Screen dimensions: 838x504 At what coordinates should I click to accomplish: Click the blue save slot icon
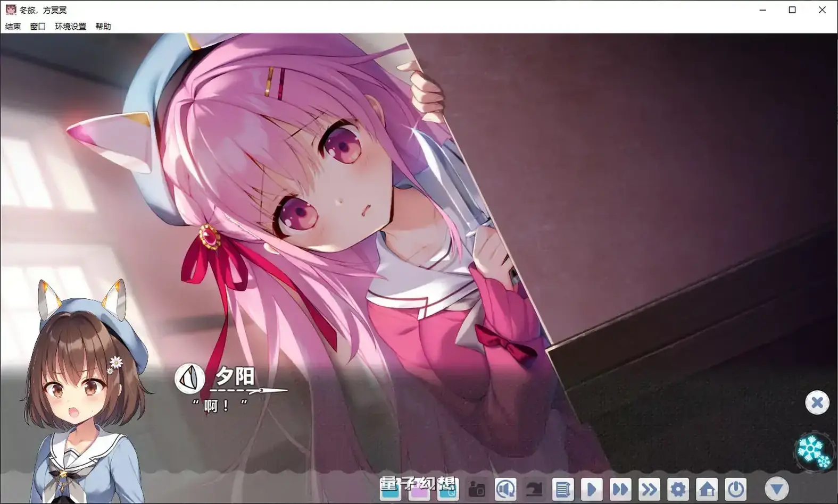[391, 489]
